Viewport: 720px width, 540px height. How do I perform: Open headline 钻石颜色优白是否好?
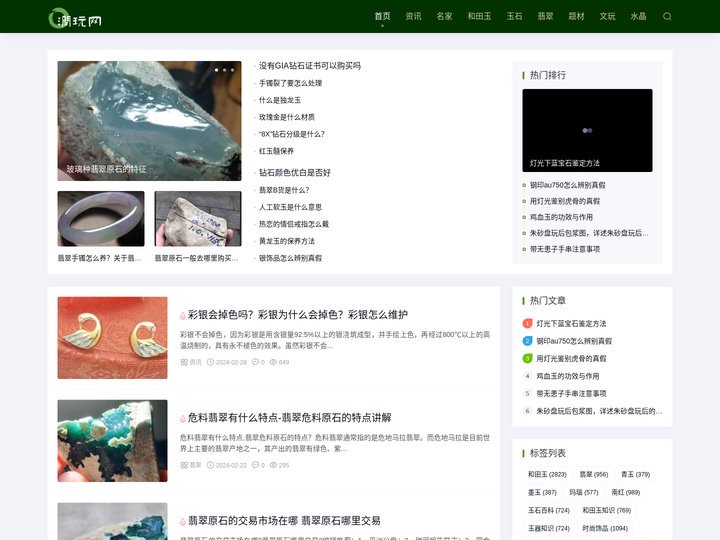click(x=294, y=173)
